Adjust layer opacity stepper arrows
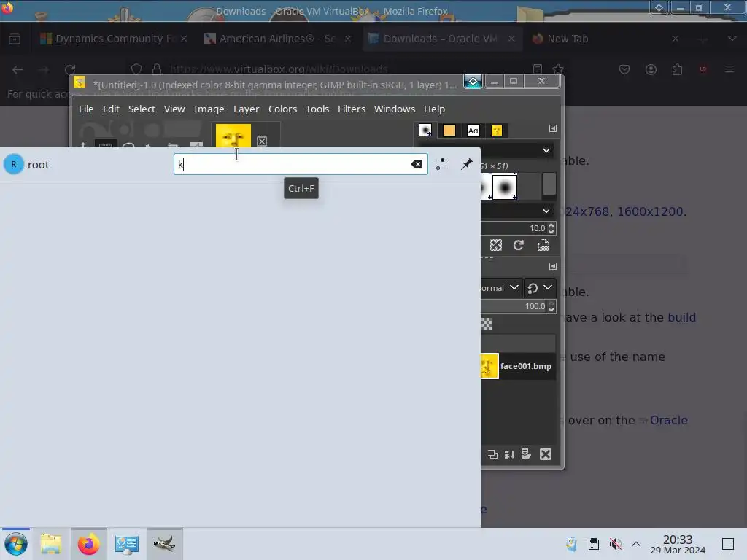The image size is (747, 560). 551,306
